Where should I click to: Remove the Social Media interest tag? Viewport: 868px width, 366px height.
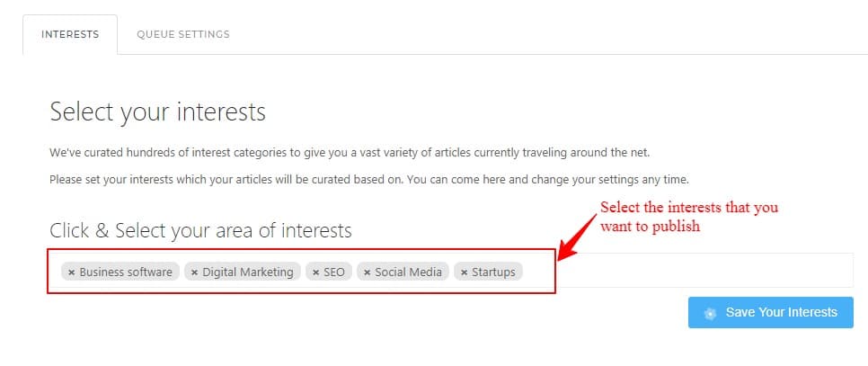(x=367, y=272)
